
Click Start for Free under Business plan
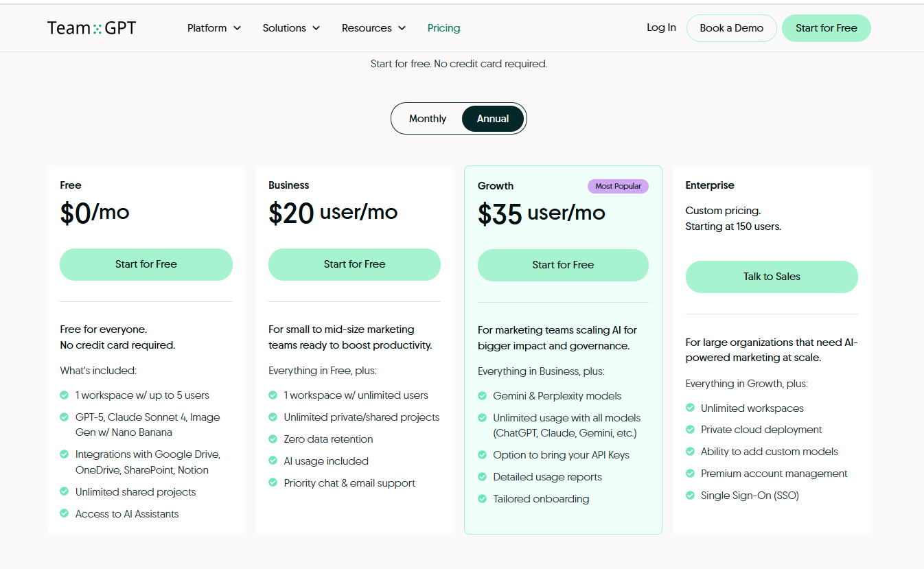[x=354, y=264]
